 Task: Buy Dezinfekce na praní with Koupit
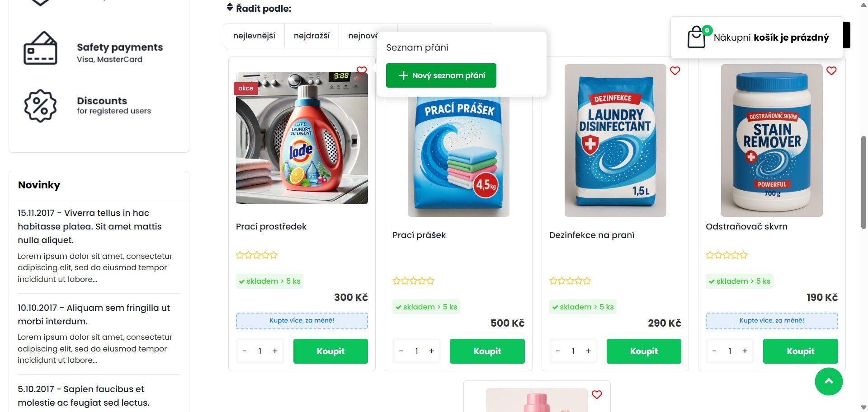(644, 351)
